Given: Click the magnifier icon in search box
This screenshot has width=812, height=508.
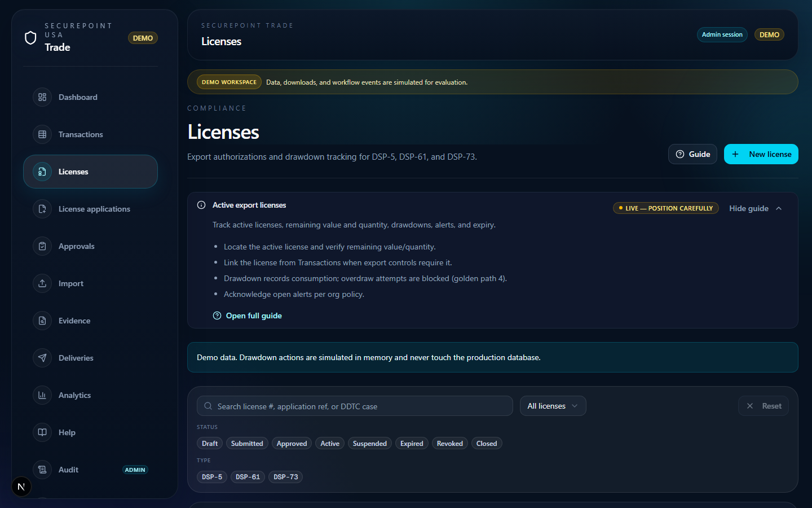Looking at the screenshot, I should coord(208,406).
